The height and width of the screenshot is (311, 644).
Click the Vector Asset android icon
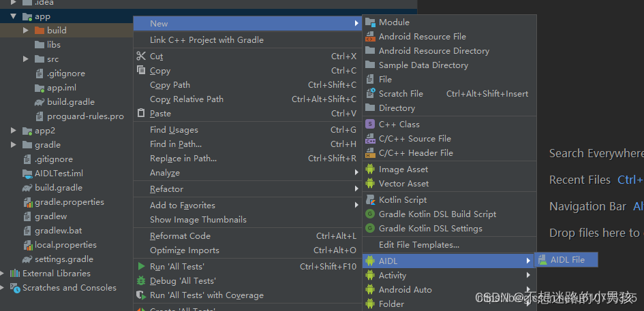370,183
